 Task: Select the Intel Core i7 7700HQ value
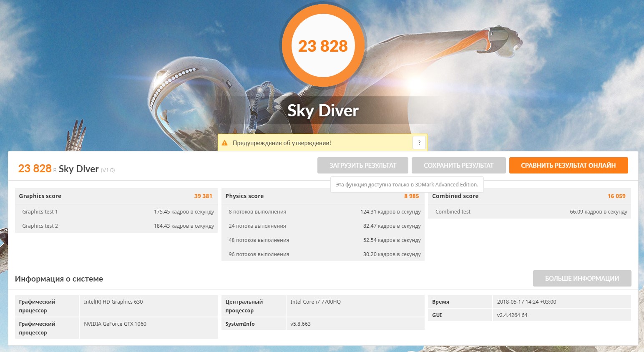[315, 302]
